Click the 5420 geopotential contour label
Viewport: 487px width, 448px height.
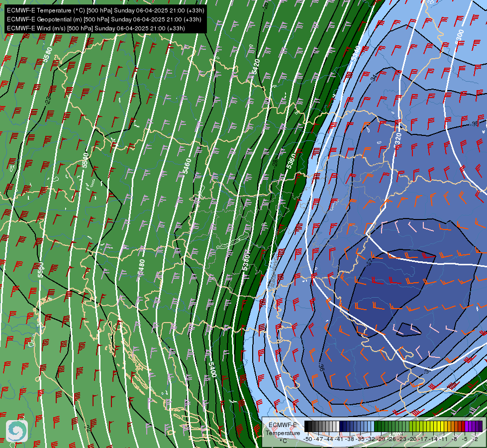tap(256, 67)
